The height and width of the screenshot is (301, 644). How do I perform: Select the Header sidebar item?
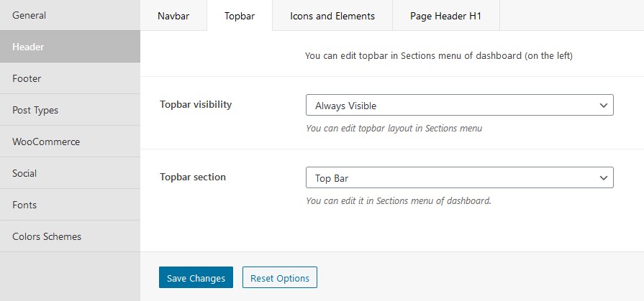(x=70, y=47)
